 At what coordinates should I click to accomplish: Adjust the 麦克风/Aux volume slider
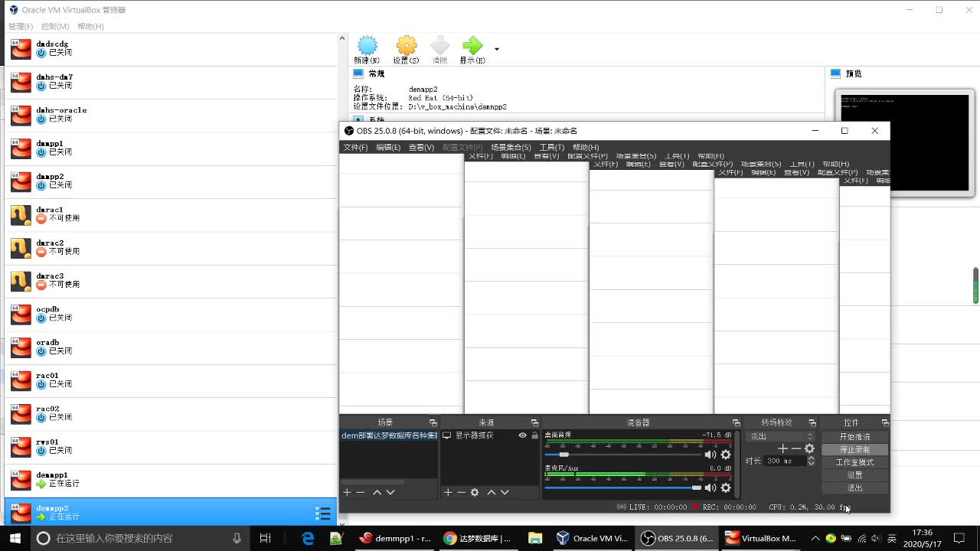[x=622, y=487]
